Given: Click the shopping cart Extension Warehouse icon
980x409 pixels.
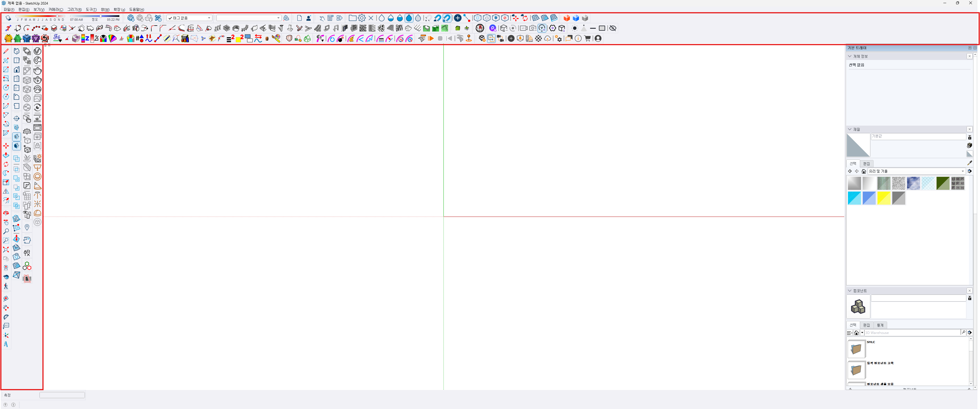Looking at the screenshot, I should coord(587,38).
